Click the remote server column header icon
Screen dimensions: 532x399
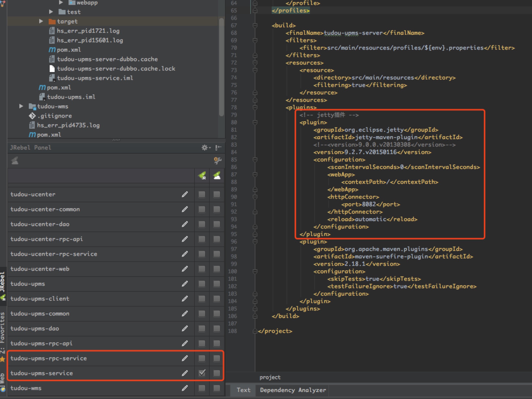(217, 176)
